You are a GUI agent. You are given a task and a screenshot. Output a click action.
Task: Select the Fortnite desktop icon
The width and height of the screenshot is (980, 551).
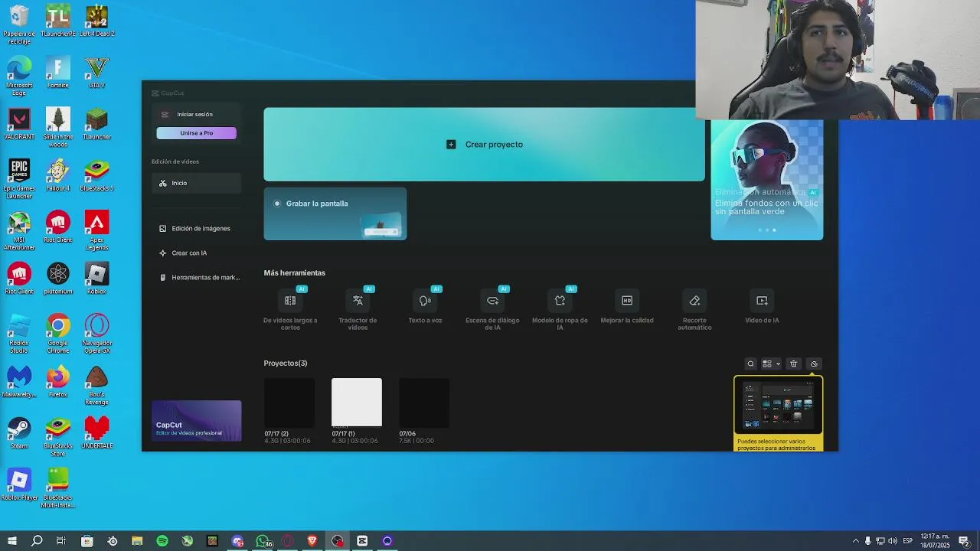(58, 73)
